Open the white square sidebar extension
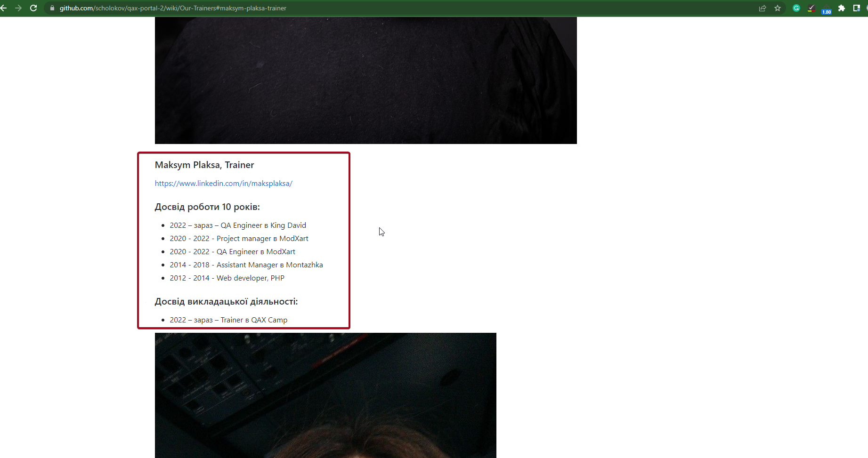Viewport: 868px width, 458px height. pyautogui.click(x=857, y=8)
